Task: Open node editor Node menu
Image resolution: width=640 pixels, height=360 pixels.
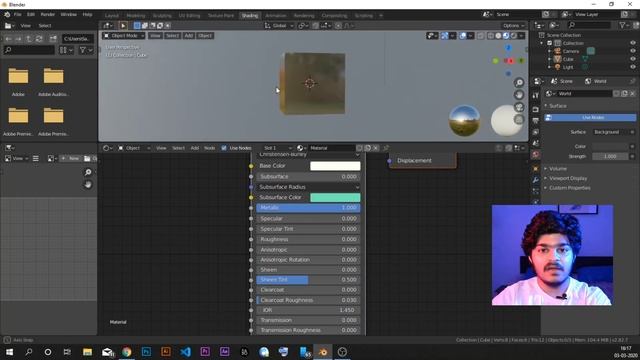Action: (x=209, y=148)
